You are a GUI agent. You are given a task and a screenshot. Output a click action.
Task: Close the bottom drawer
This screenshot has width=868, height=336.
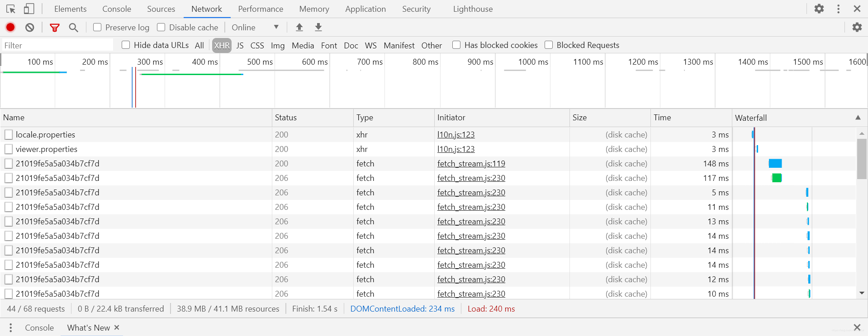pos(857,327)
